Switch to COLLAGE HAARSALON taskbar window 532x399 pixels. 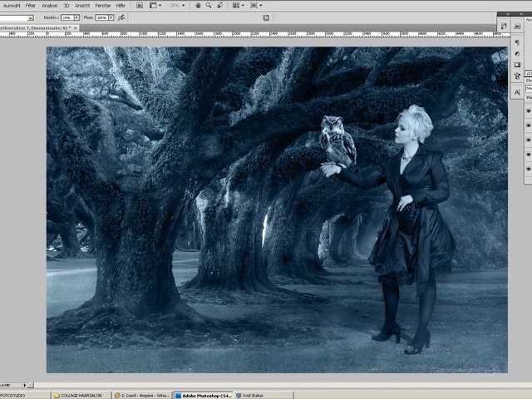80,396
